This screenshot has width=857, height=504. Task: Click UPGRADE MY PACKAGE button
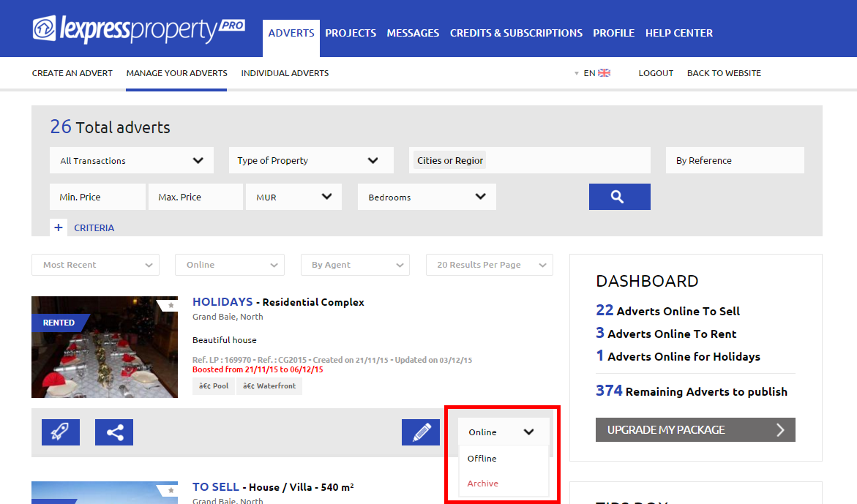695,429
